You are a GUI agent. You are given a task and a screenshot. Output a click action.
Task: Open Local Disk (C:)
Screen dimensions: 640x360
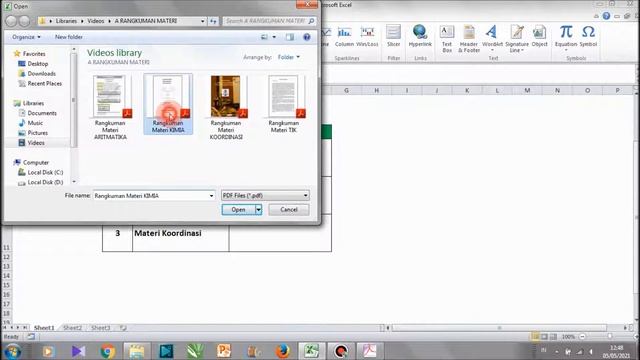pyautogui.click(x=45, y=172)
